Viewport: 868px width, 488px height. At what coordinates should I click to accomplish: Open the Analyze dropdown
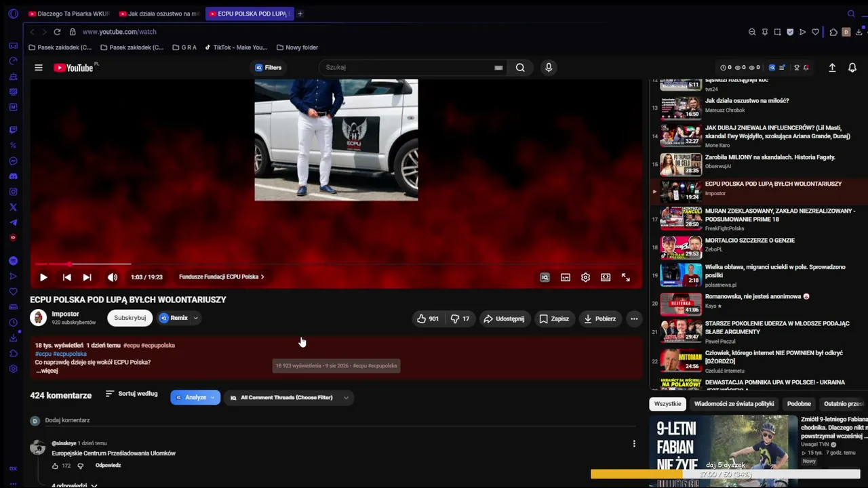[x=195, y=397]
